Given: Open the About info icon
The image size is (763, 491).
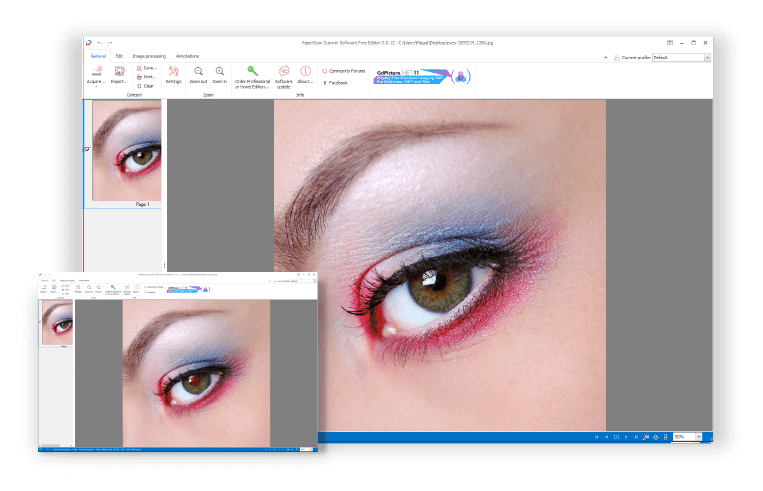Looking at the screenshot, I should coord(305,74).
